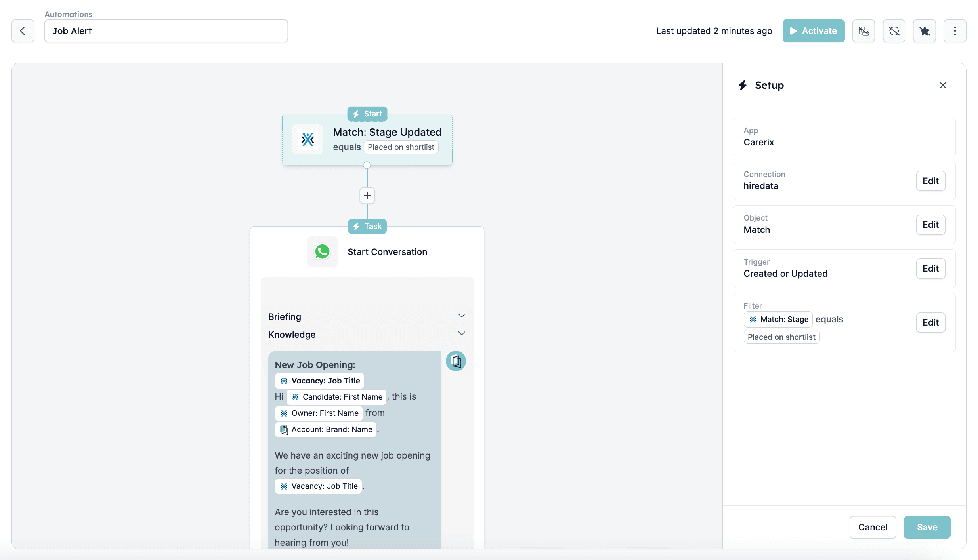Click the crossed-out map icon button
The width and height of the screenshot is (978, 560).
[x=863, y=31]
